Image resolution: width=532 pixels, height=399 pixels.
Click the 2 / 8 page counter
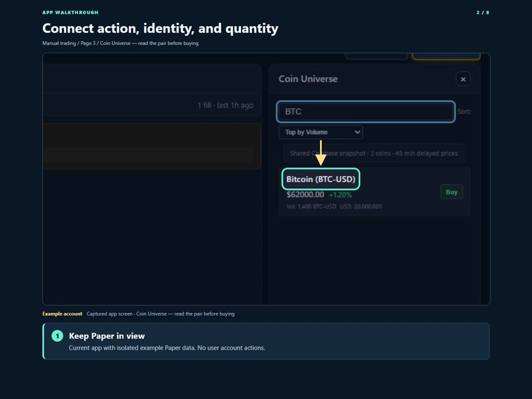pos(483,13)
